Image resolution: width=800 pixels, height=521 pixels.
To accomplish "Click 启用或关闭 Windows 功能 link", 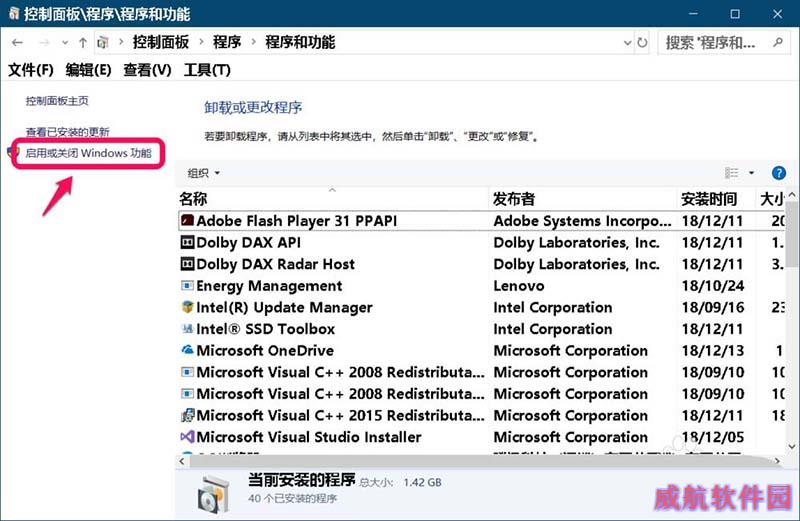I will (x=89, y=154).
